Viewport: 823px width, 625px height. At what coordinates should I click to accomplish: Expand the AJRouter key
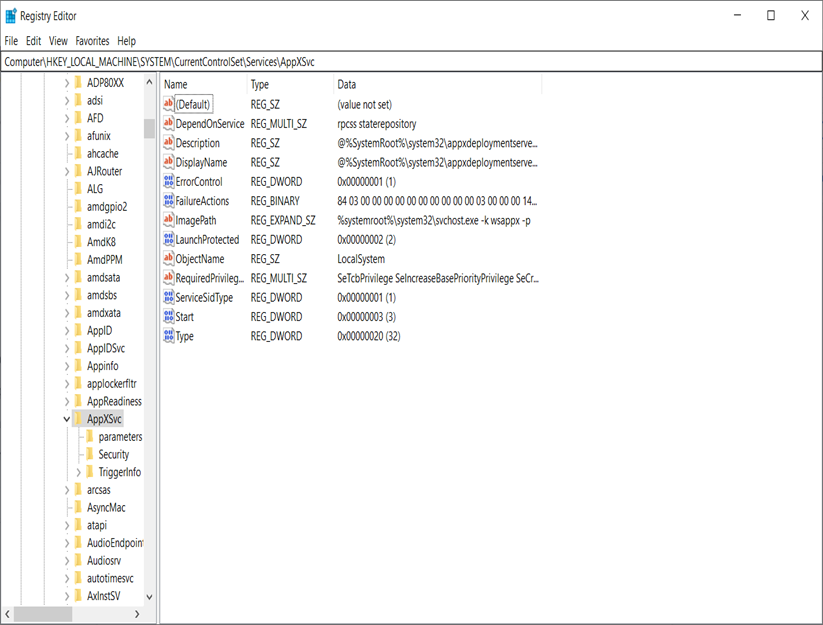67,172
